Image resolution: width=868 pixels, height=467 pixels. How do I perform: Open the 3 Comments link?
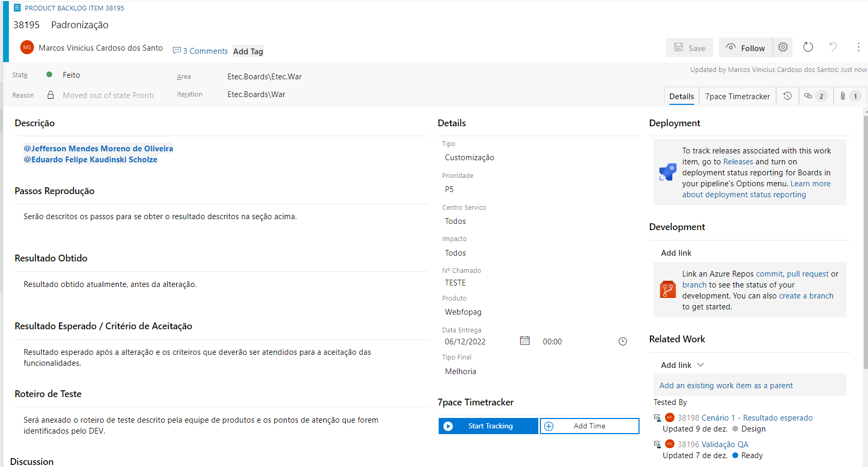coord(200,51)
